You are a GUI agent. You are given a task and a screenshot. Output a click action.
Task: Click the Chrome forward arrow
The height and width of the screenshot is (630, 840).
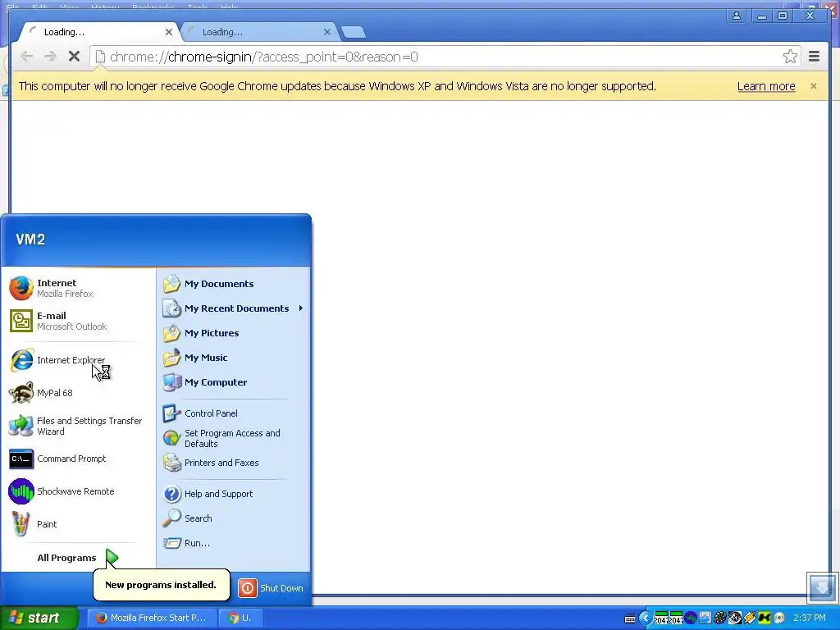(x=50, y=57)
